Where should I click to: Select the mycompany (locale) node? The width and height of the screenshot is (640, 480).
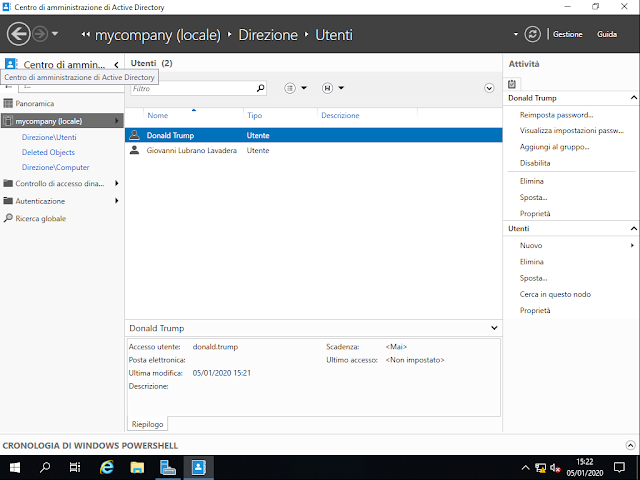click(x=62, y=121)
